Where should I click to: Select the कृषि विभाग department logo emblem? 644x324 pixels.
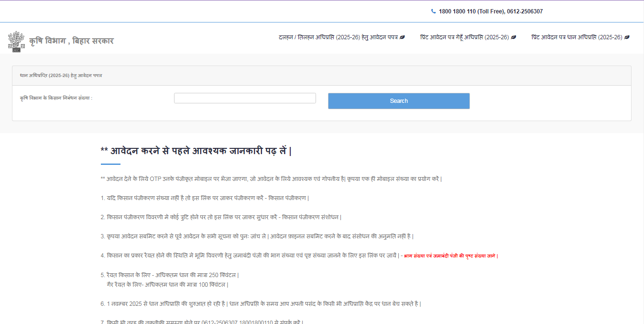17,41
